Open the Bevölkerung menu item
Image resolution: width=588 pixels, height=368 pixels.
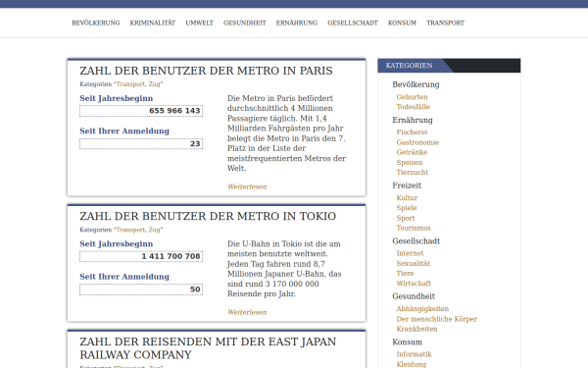tap(96, 23)
